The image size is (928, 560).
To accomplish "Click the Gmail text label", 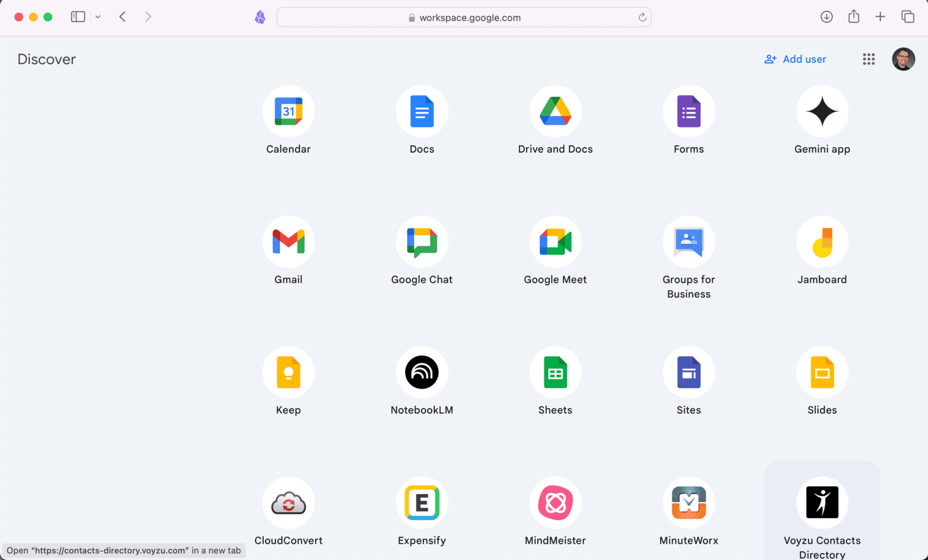I will click(288, 279).
